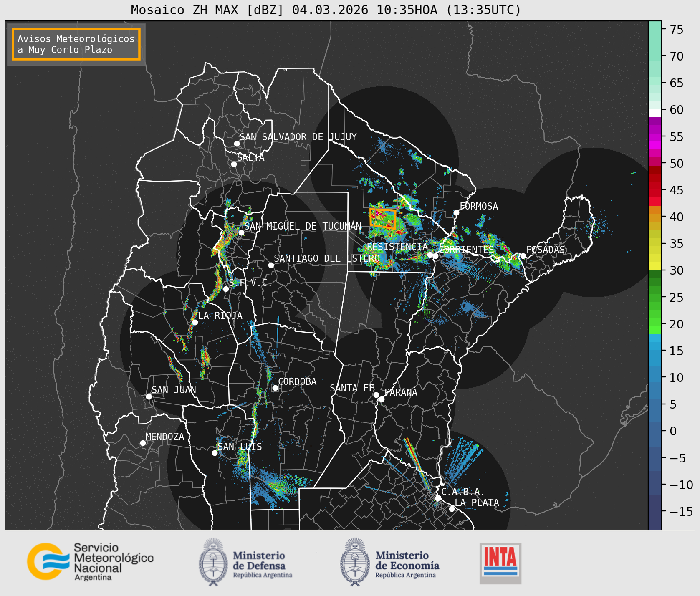The image size is (700, 596).
Task: Click the Córdoba city marker dot
Action: pyautogui.click(x=275, y=388)
